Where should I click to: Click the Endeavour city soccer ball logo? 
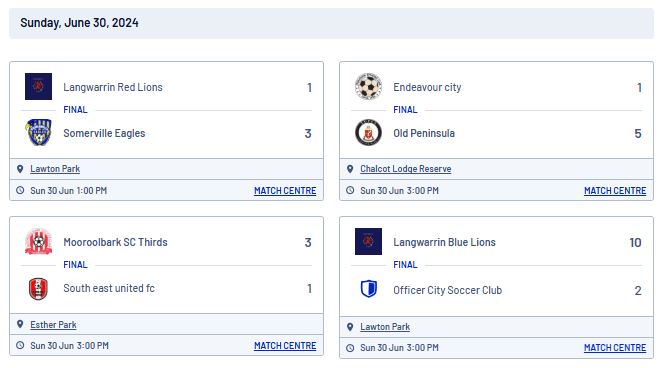tap(368, 86)
